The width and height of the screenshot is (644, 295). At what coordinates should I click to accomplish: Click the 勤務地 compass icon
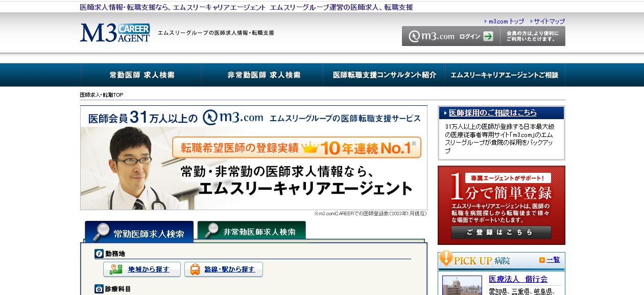click(99, 254)
